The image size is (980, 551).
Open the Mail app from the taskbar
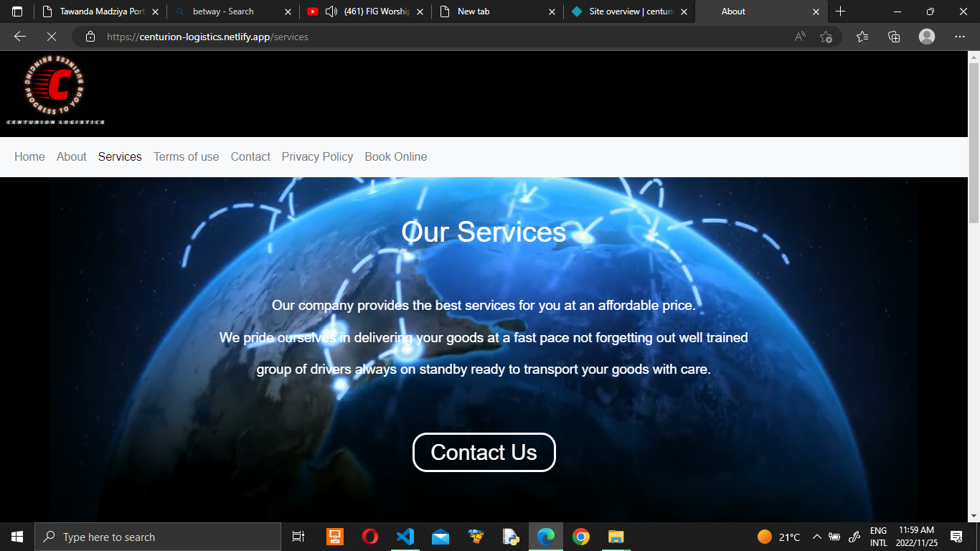click(x=440, y=536)
